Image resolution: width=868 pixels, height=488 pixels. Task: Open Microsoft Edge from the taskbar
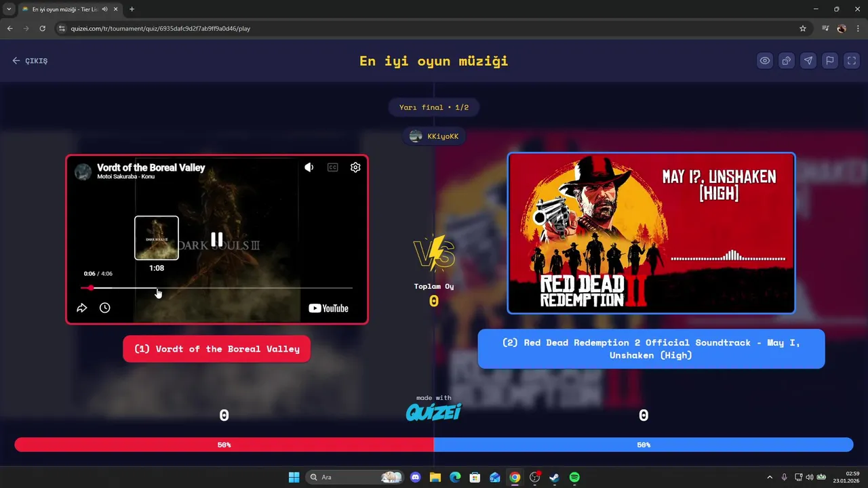pyautogui.click(x=455, y=477)
